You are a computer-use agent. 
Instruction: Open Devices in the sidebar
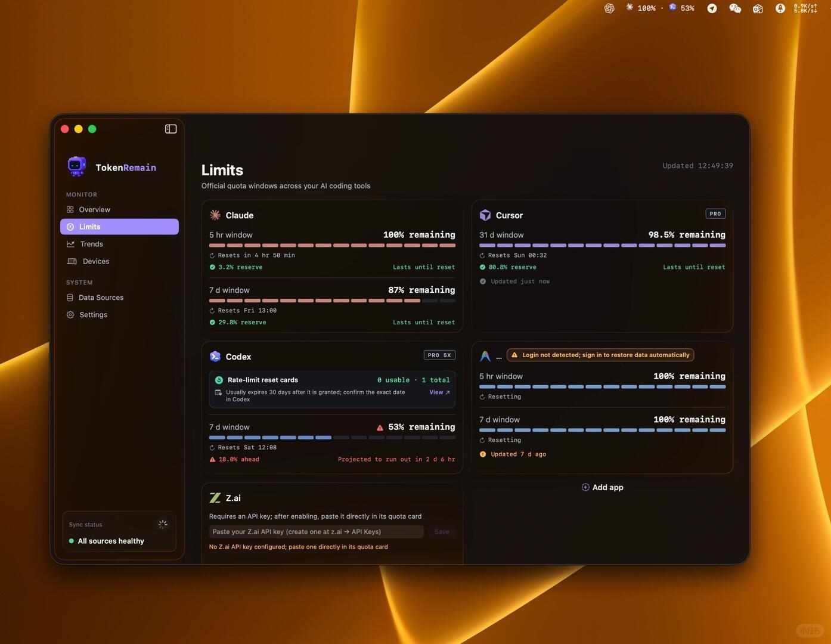[119, 261]
